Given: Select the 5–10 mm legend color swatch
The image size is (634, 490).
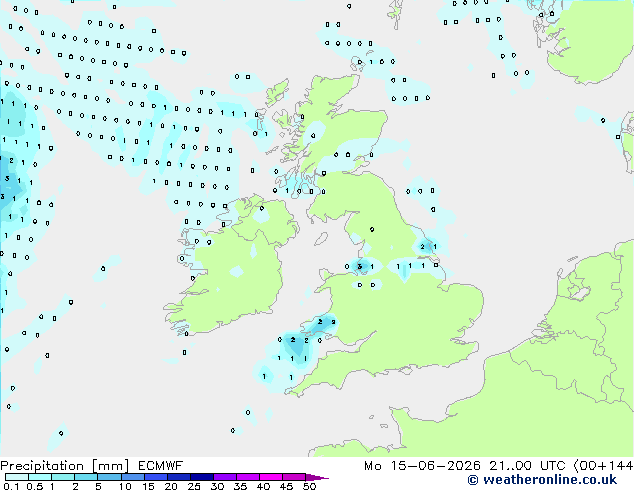Looking at the screenshot, I should point(109,477).
